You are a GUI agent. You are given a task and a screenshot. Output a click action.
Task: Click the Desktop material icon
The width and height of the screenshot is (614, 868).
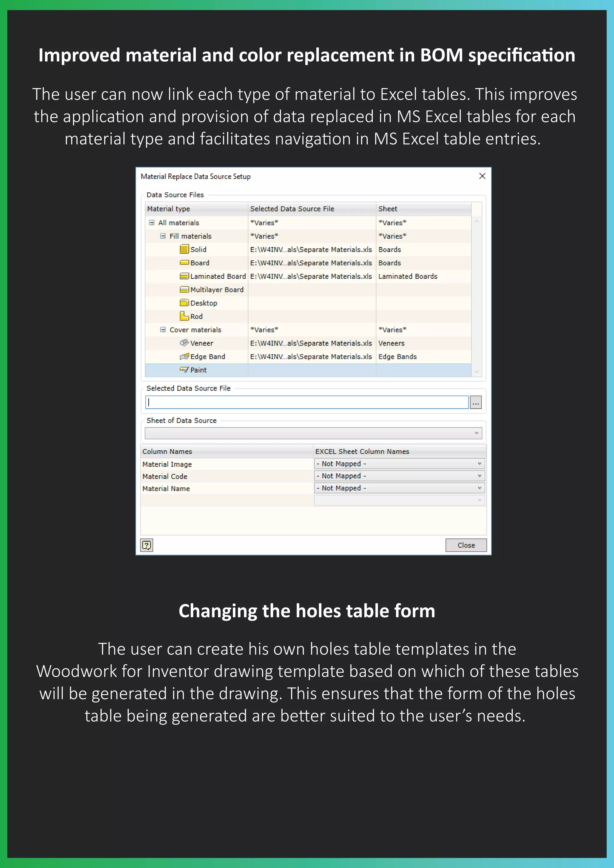[x=184, y=302]
